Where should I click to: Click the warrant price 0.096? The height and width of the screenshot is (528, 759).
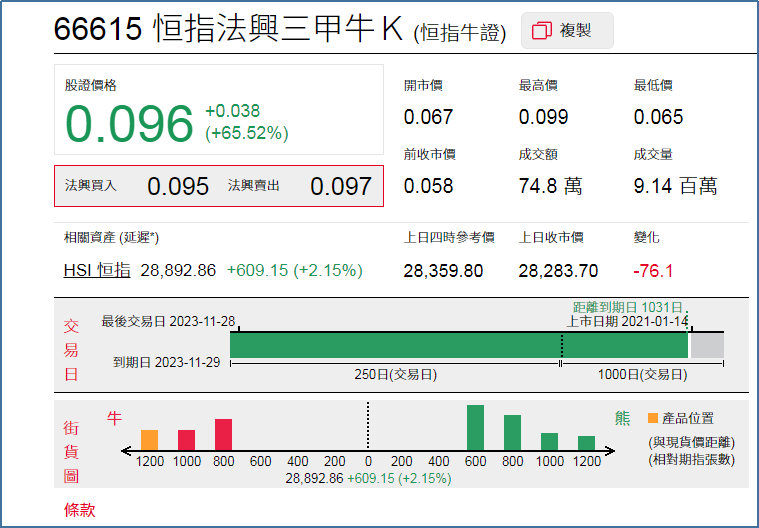129,124
